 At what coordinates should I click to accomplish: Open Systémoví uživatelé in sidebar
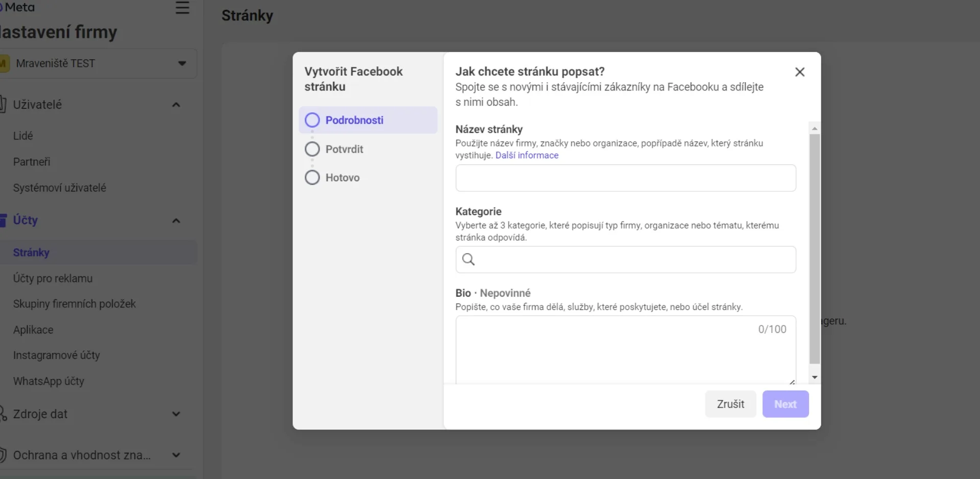pos(60,188)
